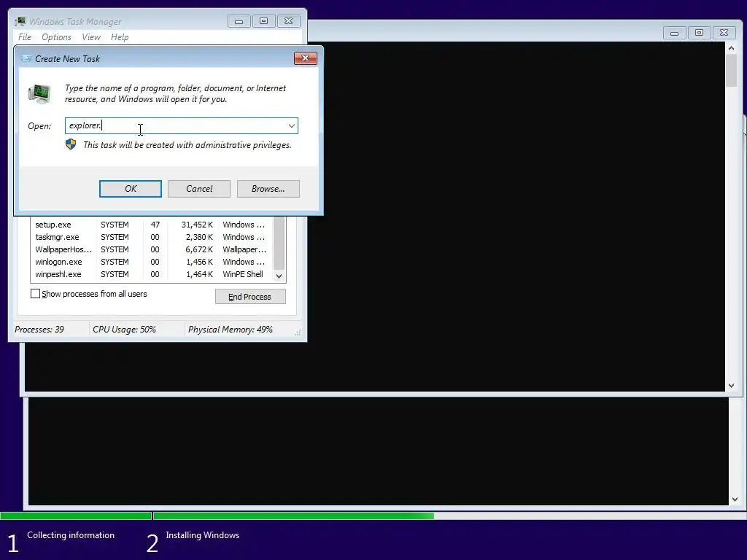Viewport: 747px width, 560px height.
Task: Select the setup.exe process row
Action: pos(152,225)
